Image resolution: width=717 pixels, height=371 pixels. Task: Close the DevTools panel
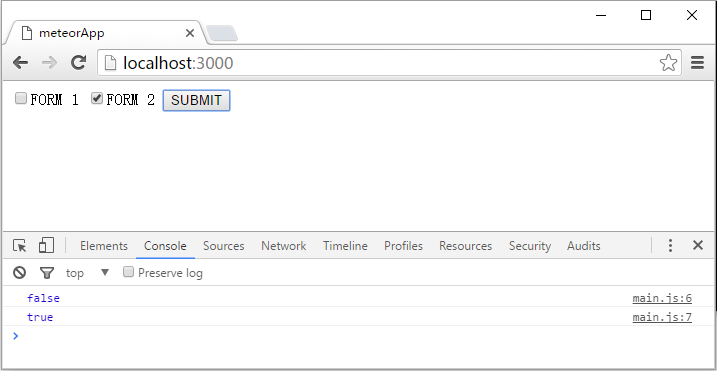[x=698, y=245]
